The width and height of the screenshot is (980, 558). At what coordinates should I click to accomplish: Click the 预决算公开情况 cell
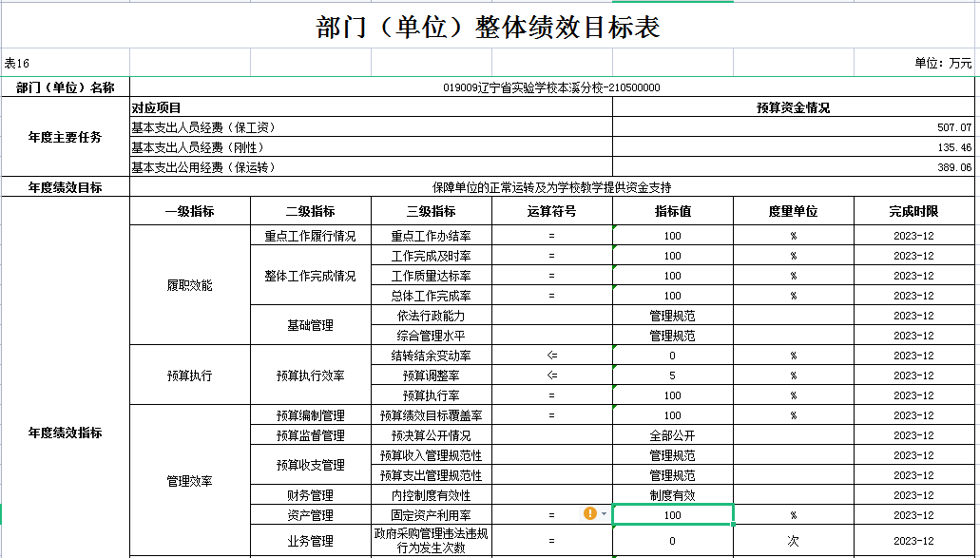pyautogui.click(x=432, y=435)
